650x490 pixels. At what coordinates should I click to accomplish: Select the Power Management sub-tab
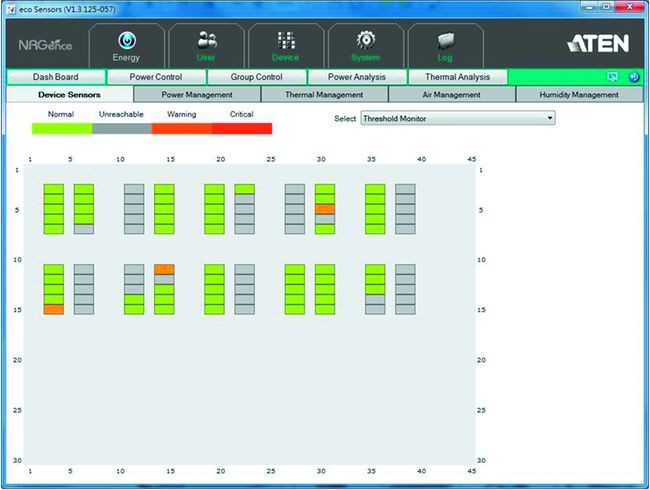[x=197, y=95]
